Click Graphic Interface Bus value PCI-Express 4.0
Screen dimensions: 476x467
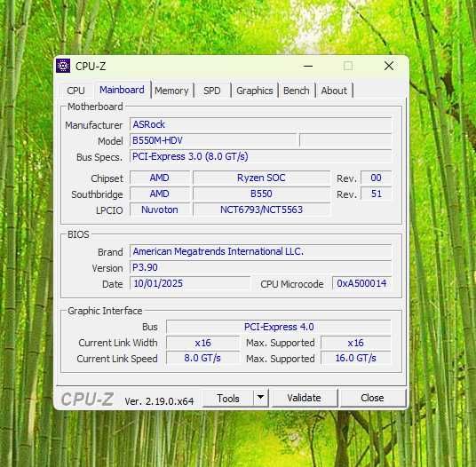point(279,327)
